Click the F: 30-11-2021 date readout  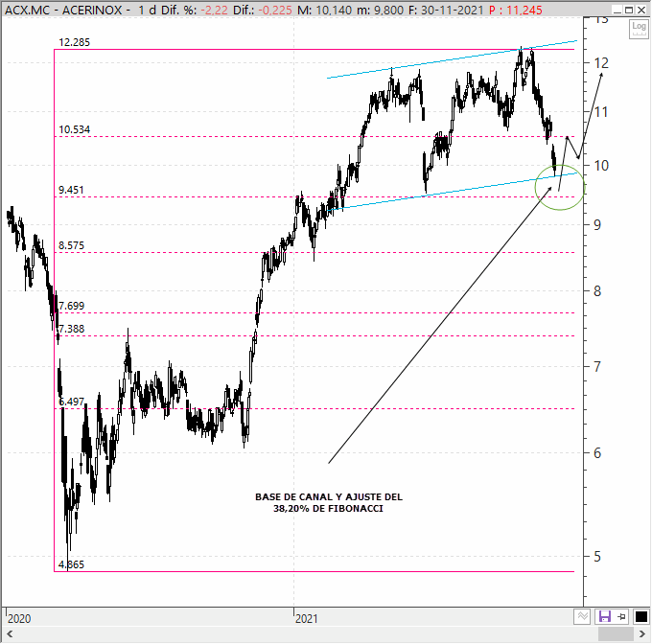pyautogui.click(x=447, y=10)
